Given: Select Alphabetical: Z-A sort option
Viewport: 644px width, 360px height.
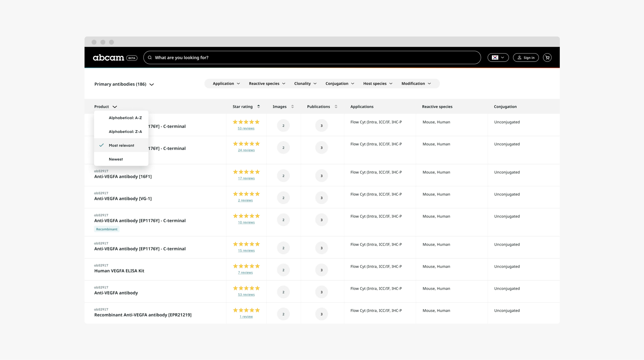Looking at the screenshot, I should [121, 131].
